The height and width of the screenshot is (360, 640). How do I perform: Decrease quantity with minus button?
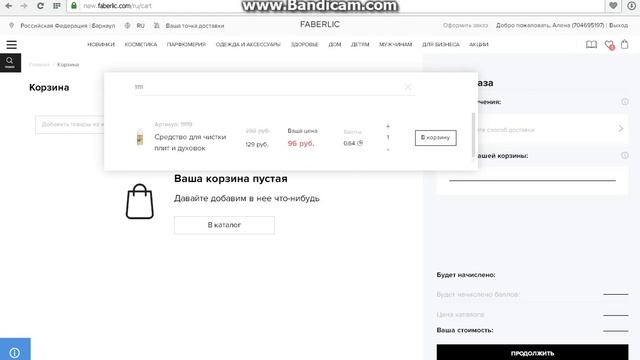pos(388,150)
